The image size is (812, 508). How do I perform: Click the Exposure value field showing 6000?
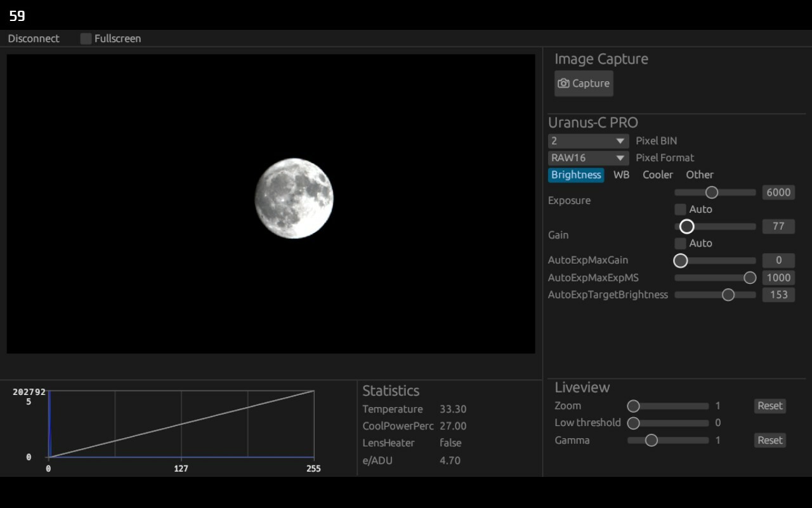tap(778, 192)
